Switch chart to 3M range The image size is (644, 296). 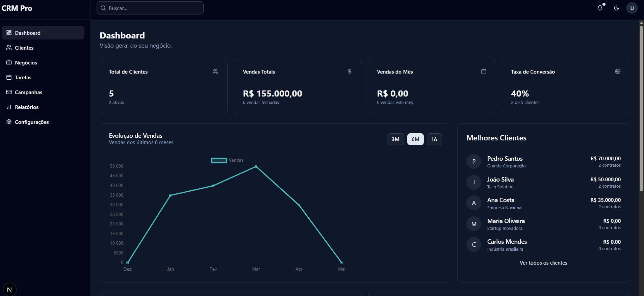point(395,139)
